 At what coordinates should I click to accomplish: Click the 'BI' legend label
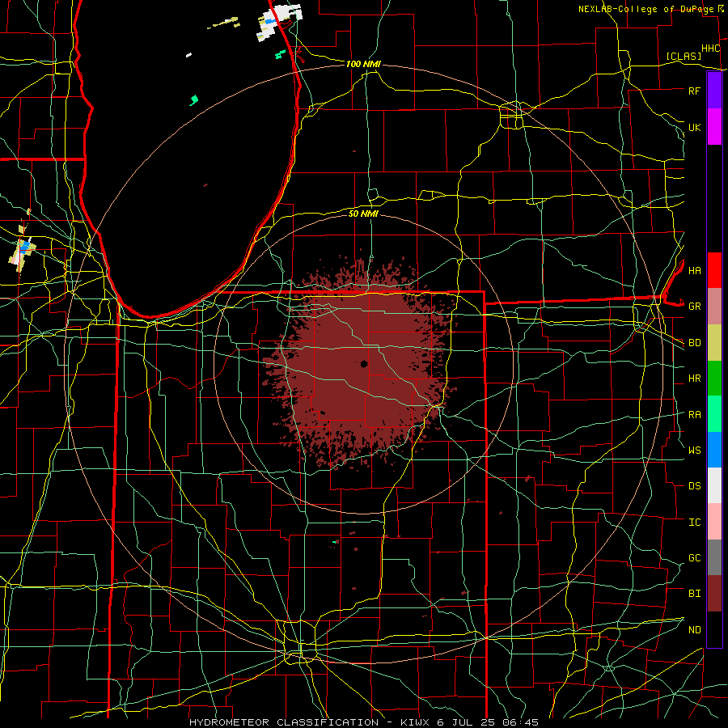[x=695, y=594]
